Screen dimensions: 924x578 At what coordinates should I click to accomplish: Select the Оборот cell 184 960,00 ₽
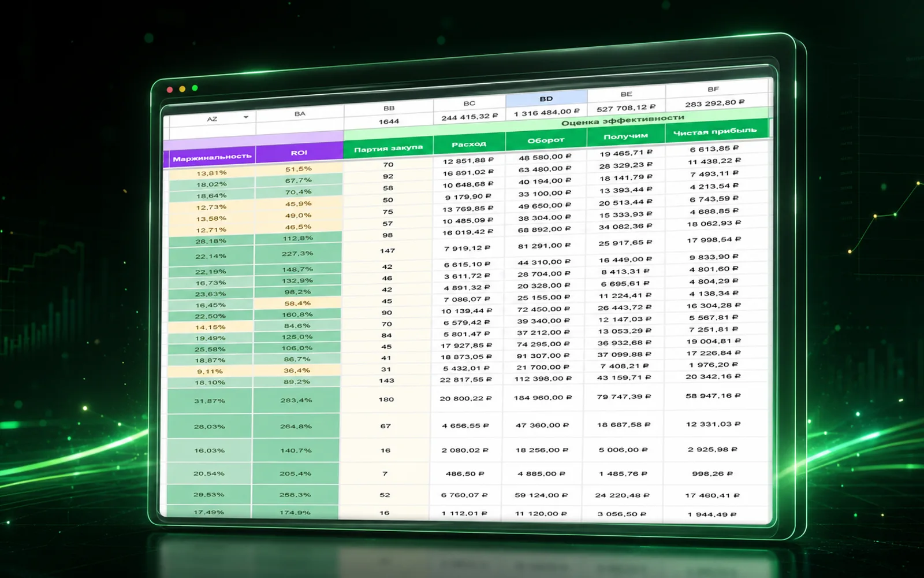tap(543, 398)
